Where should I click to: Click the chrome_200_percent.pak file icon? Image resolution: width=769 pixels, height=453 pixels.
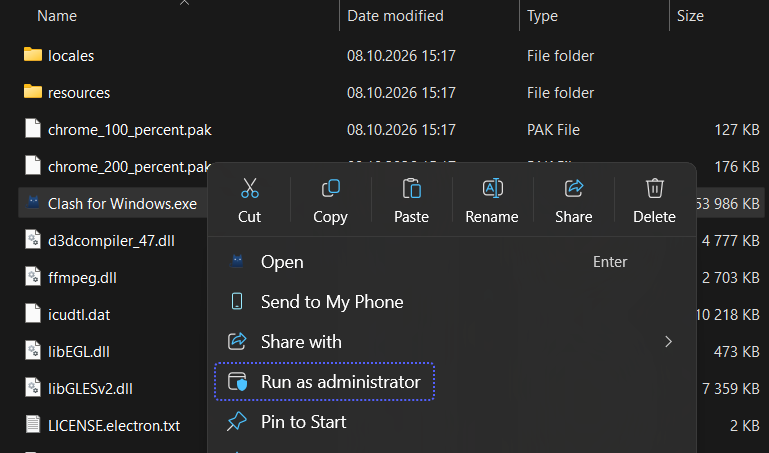(33, 166)
